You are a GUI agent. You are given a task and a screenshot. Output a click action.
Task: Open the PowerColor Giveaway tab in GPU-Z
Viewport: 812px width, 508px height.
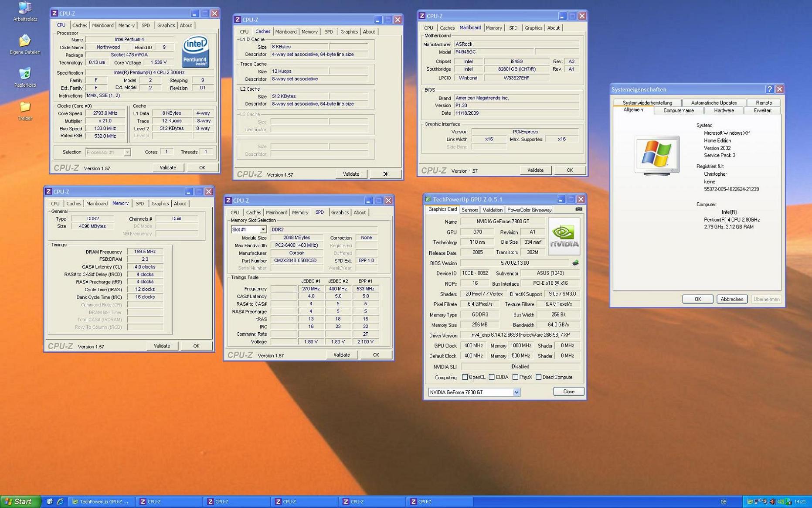(x=529, y=210)
